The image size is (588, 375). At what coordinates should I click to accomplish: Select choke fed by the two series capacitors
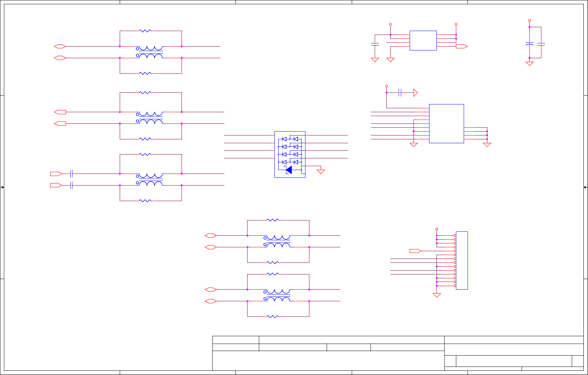[x=150, y=180]
